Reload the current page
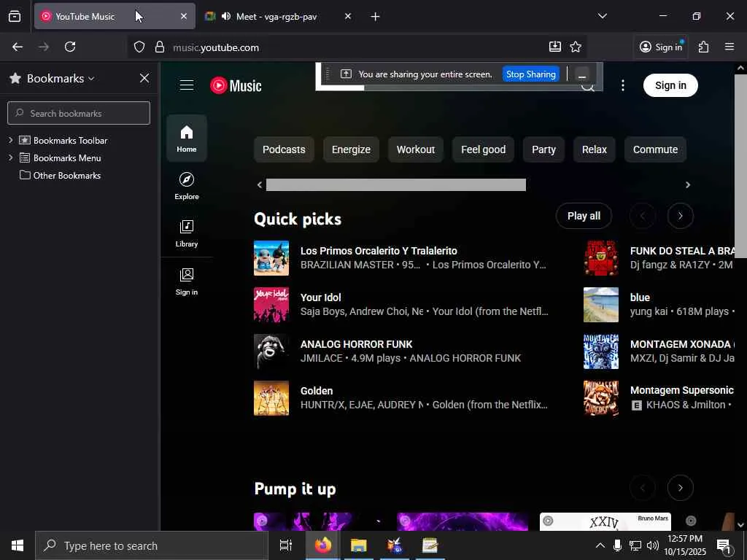747x560 pixels. [70, 47]
